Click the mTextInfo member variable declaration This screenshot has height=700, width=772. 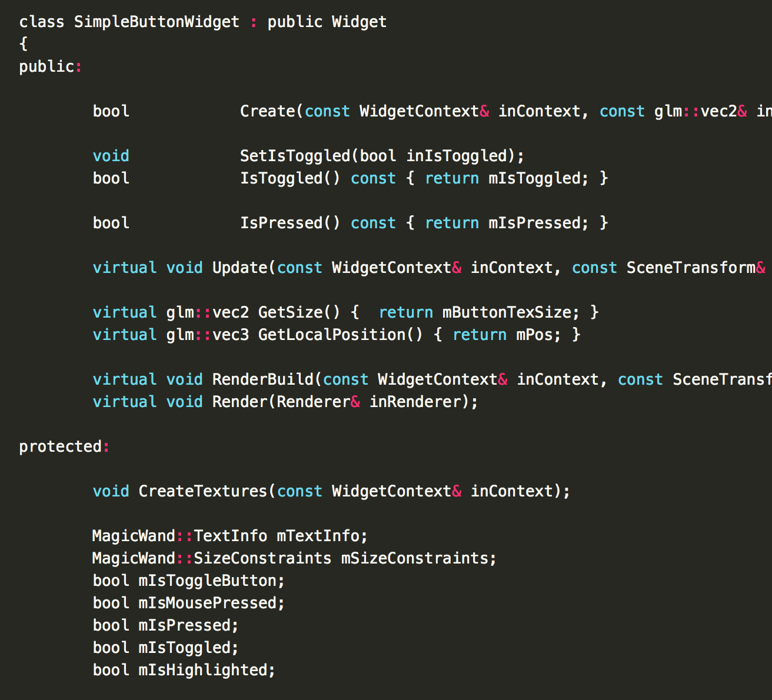coord(318,536)
